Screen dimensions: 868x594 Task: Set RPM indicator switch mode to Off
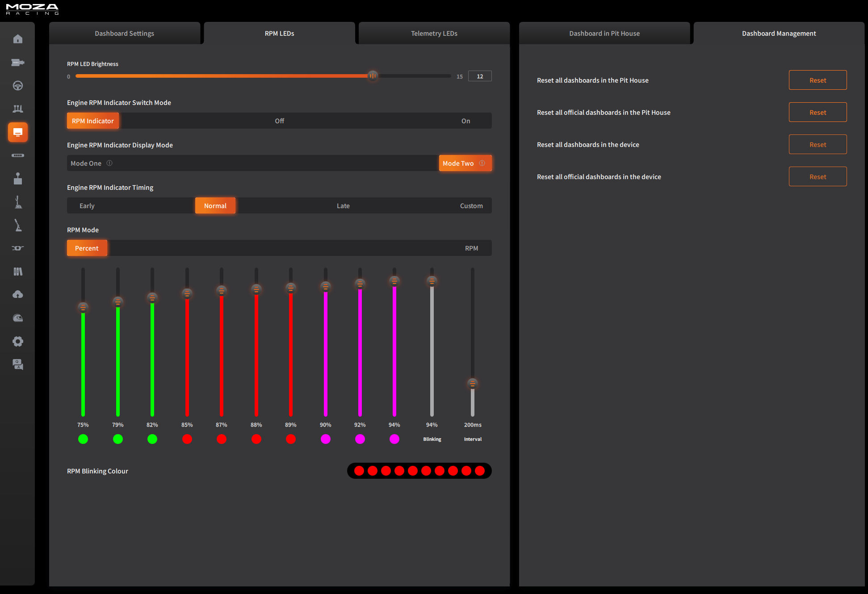point(279,121)
